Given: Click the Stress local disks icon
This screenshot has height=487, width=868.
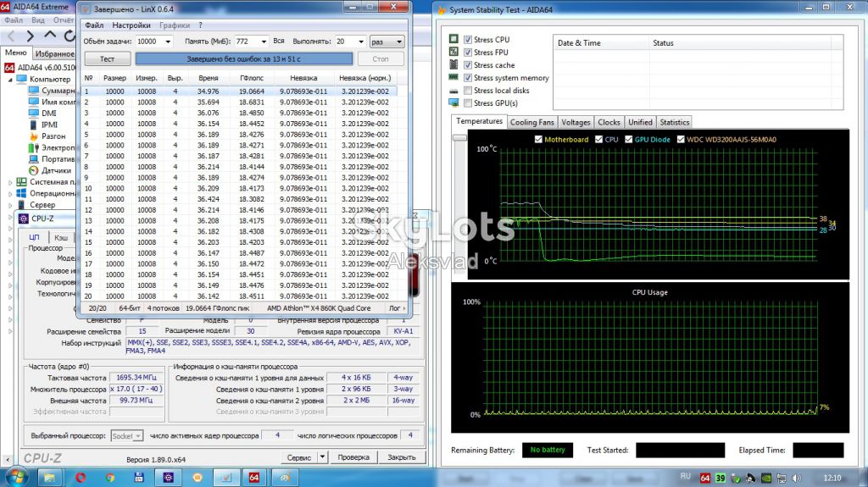Looking at the screenshot, I should pyautogui.click(x=453, y=91).
